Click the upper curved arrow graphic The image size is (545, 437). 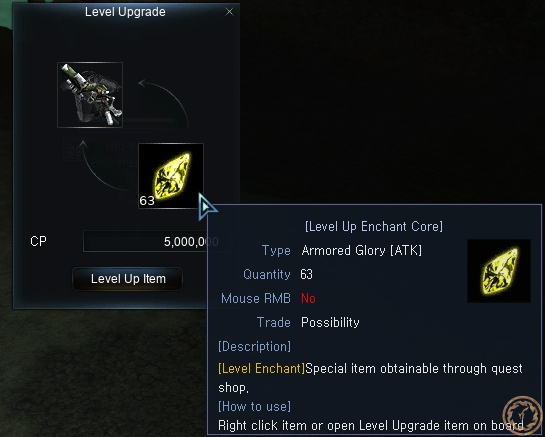pos(163,103)
